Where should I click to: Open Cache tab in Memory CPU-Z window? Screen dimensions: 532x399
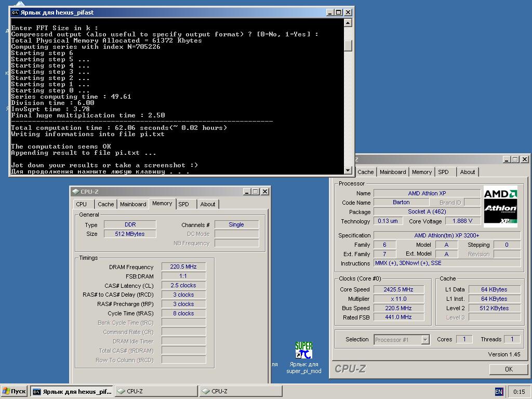coord(105,204)
